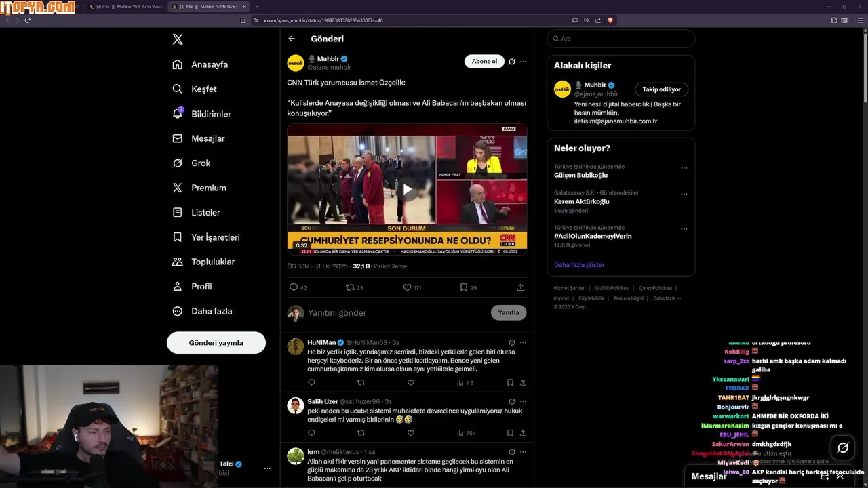Open Grok actions on the Muhbir post
Screen dimensions: 868x488
click(512, 62)
